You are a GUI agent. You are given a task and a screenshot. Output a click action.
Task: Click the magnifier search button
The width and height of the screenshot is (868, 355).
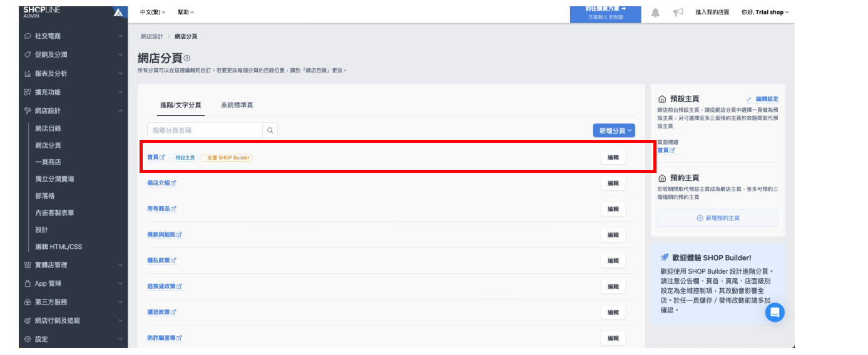270,130
